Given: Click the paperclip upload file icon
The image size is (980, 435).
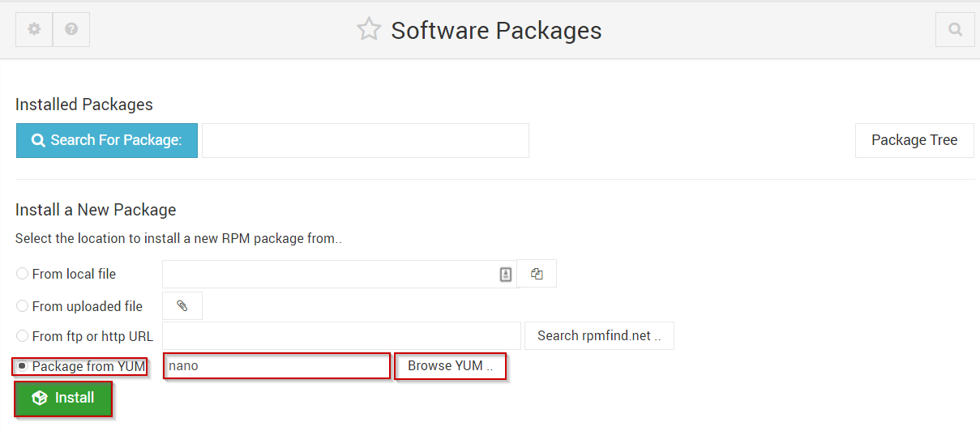Looking at the screenshot, I should tap(182, 305).
